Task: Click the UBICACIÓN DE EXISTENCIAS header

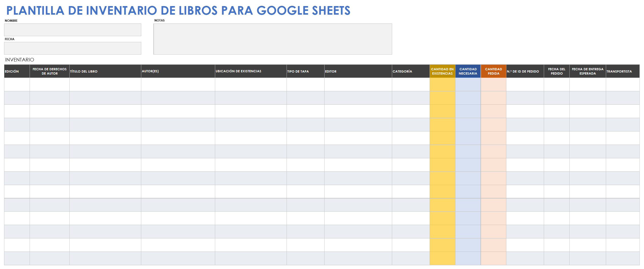Action: [251, 71]
